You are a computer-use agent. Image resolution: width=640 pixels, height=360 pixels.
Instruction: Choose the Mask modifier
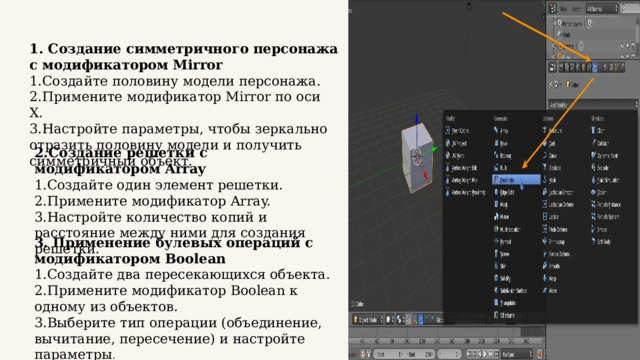(501, 204)
